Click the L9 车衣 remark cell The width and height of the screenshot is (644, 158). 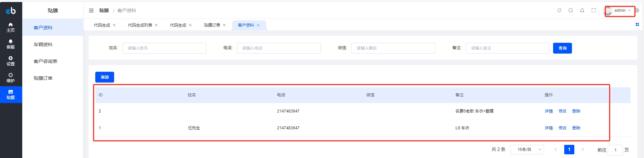pos(462,128)
